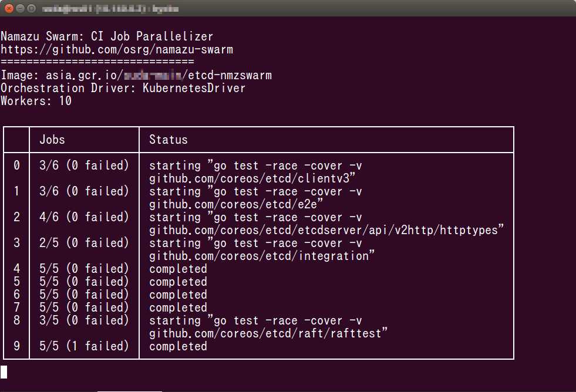The height and width of the screenshot is (392, 576).
Task: Click 'completed' status for worker 4
Action: 178,269
